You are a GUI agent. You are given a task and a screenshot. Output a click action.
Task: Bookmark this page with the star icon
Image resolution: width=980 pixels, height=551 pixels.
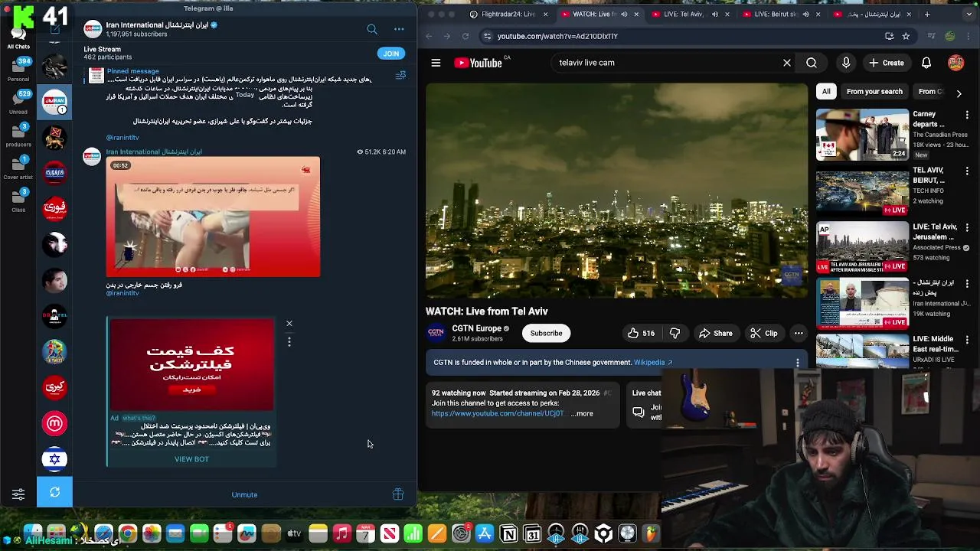click(906, 36)
